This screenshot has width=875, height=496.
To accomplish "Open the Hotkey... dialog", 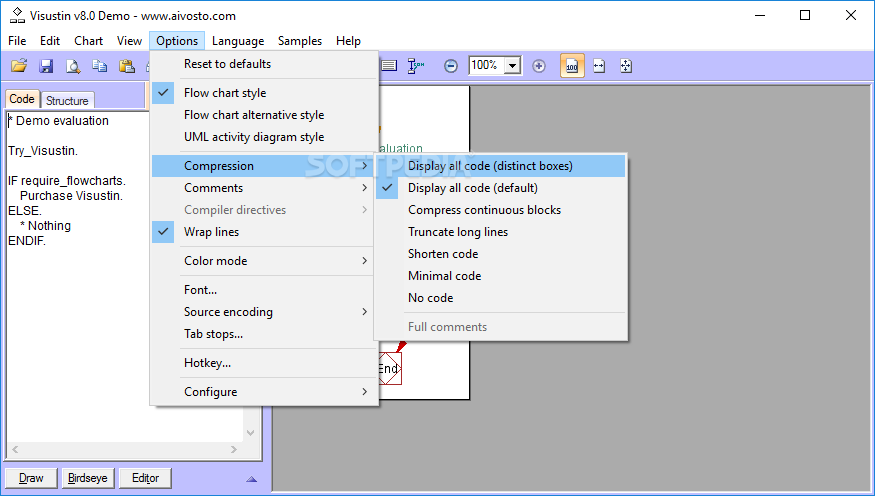I will [x=262, y=363].
